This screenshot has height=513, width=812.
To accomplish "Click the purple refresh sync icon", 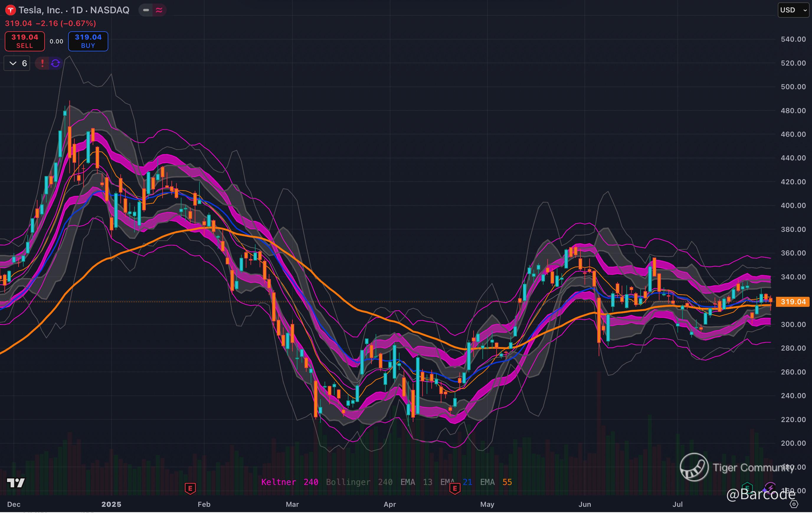I will click(55, 63).
